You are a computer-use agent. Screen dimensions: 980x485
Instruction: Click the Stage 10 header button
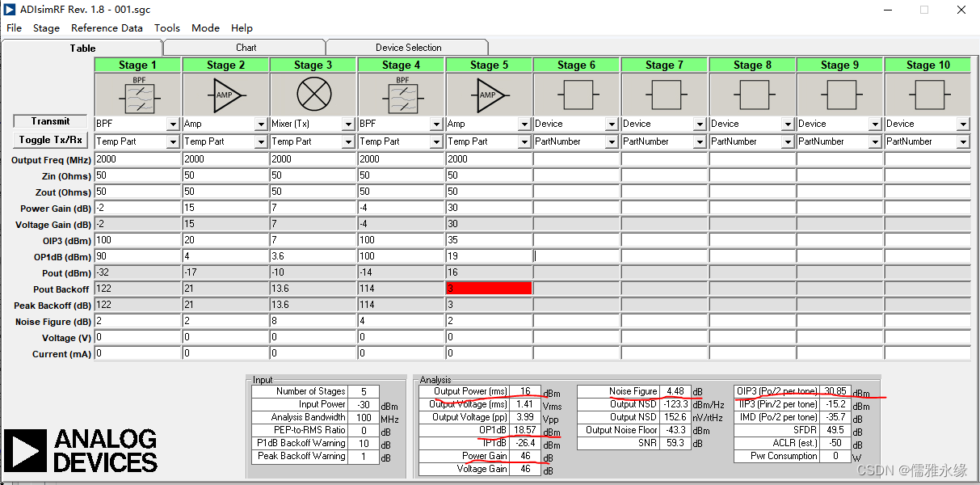tap(927, 65)
